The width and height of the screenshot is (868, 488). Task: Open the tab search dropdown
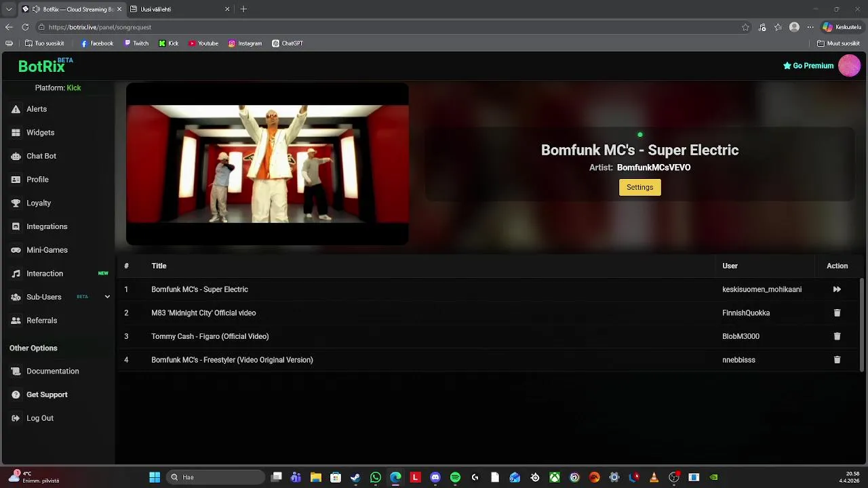click(x=8, y=9)
